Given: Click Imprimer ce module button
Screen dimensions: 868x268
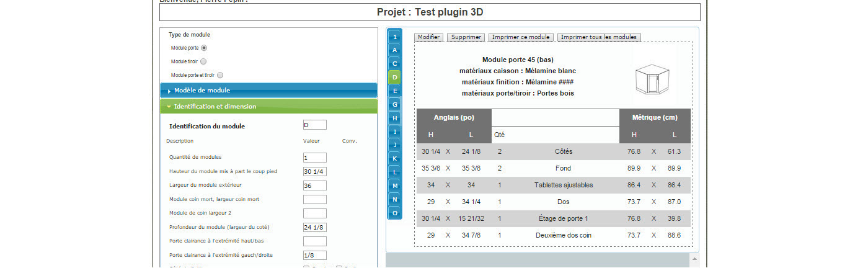Looking at the screenshot, I should tap(521, 37).
